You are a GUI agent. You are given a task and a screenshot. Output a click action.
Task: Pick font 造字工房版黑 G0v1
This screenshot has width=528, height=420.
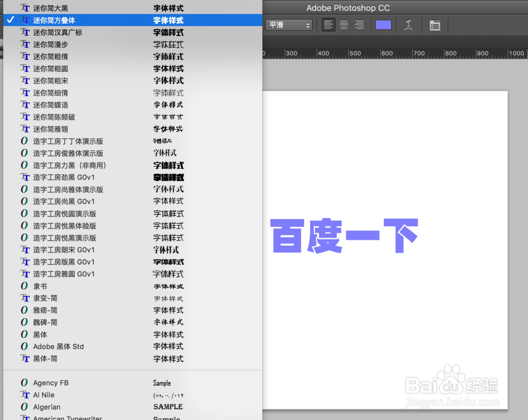pyautogui.click(x=133, y=262)
